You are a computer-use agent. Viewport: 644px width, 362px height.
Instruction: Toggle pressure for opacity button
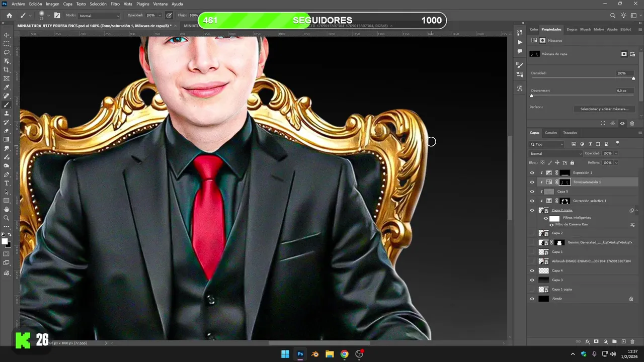(169, 16)
